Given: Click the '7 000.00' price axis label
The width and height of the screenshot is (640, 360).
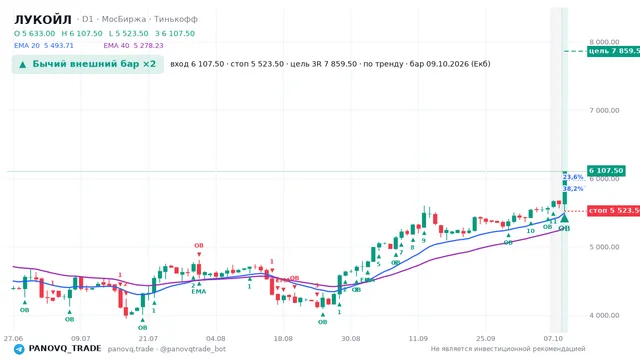Looking at the screenshot, I should [604, 111].
